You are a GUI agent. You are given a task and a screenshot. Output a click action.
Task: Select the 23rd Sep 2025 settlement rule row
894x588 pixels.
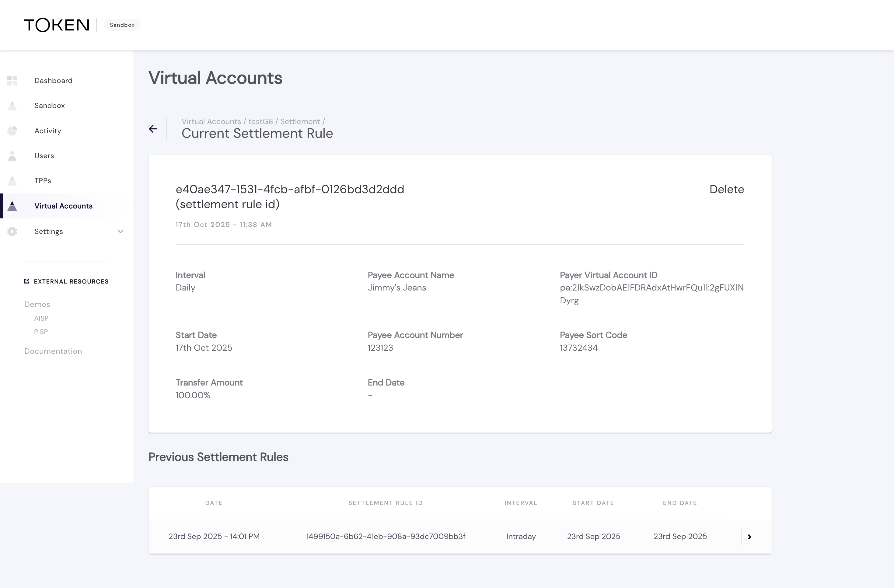pyautogui.click(x=386, y=537)
